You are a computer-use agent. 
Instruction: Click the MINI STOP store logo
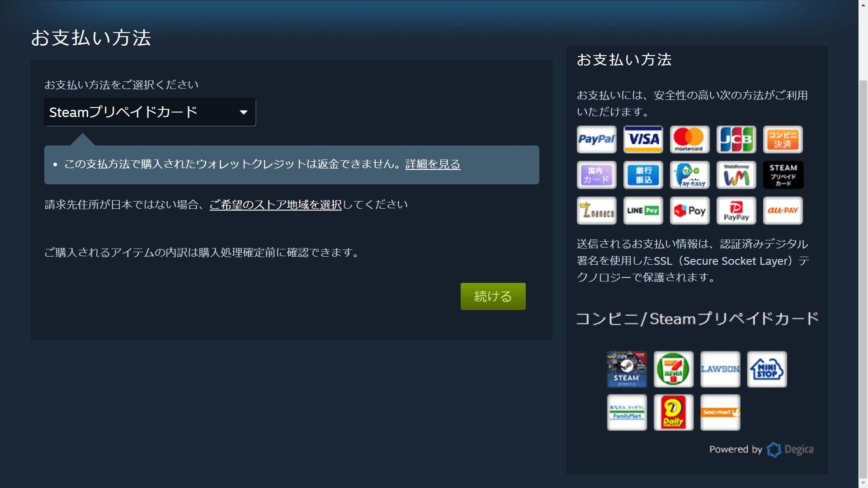click(x=767, y=369)
